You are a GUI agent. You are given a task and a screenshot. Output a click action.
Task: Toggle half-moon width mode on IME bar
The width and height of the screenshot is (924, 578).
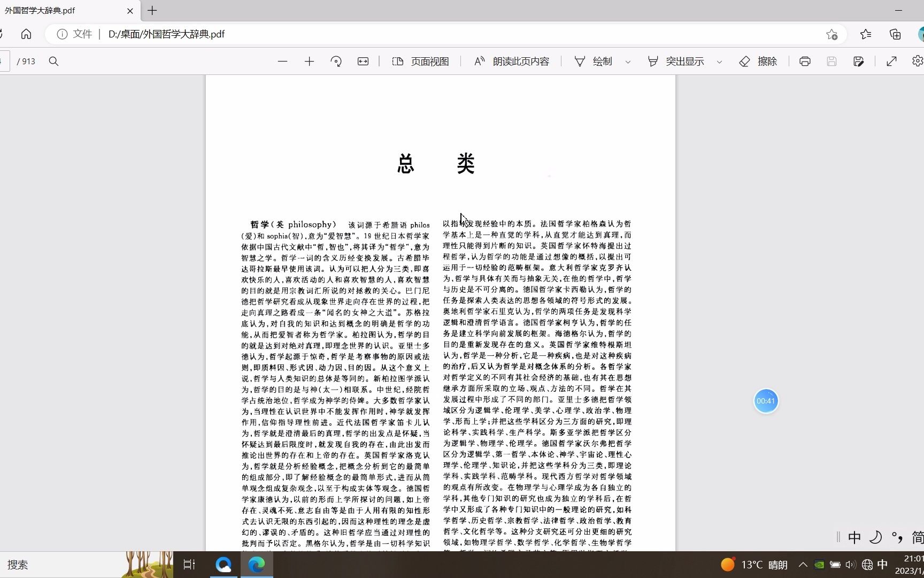click(x=875, y=537)
